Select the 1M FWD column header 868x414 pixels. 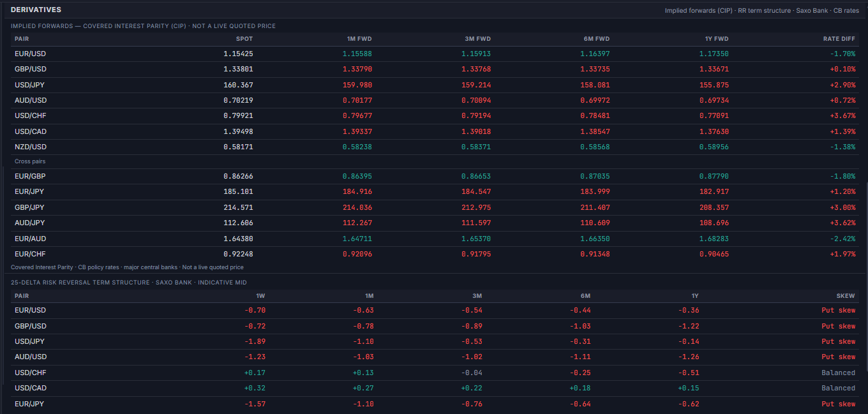pos(359,38)
